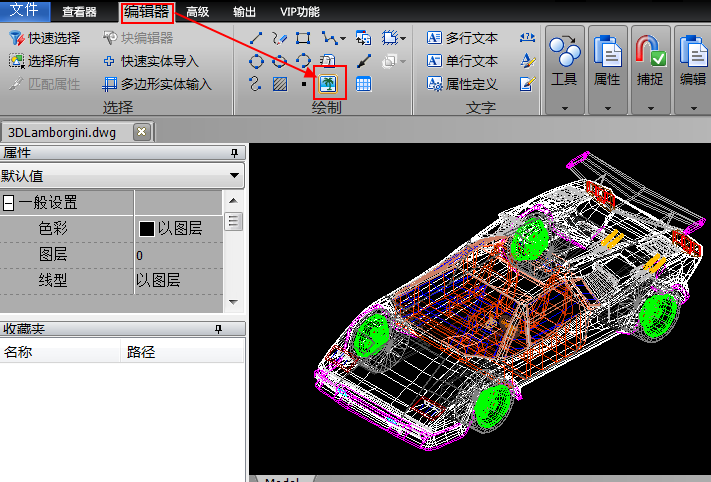
Task: Select the freehand sketch pencil tool
Action: tap(279, 38)
